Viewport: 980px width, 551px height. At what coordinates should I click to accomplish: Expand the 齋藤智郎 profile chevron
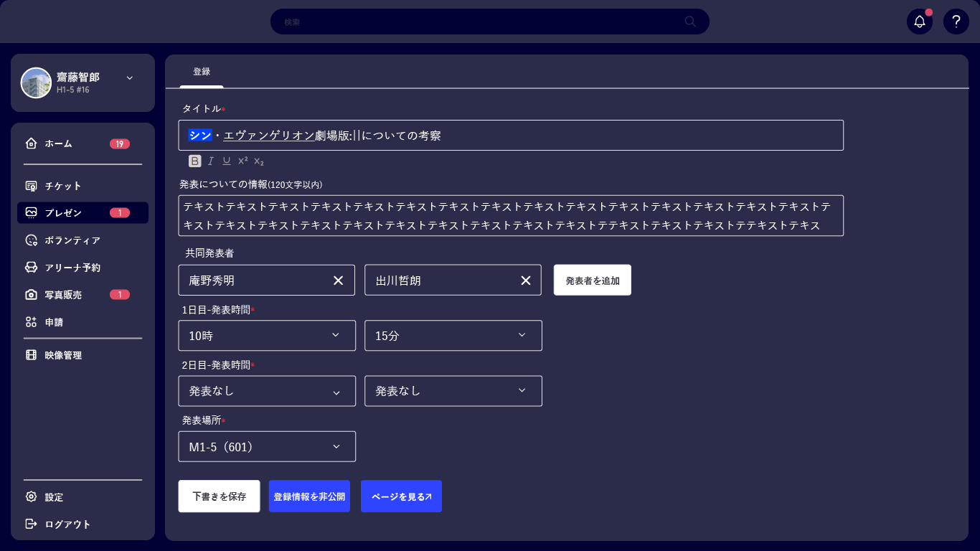[130, 77]
